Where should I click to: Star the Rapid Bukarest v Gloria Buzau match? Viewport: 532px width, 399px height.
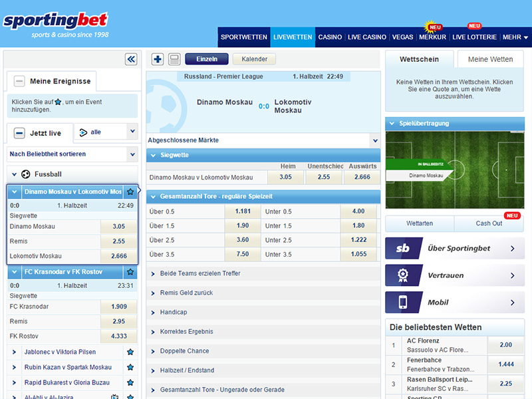click(x=130, y=382)
